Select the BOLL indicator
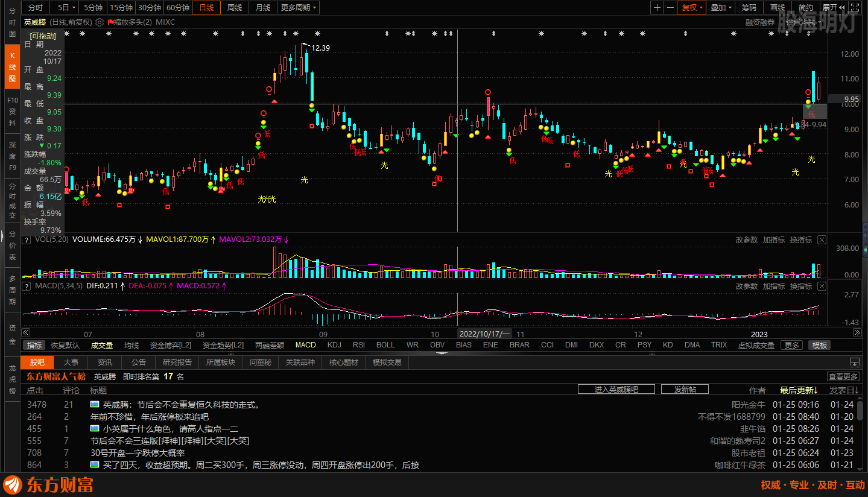This screenshot has height=497, width=868. point(385,345)
